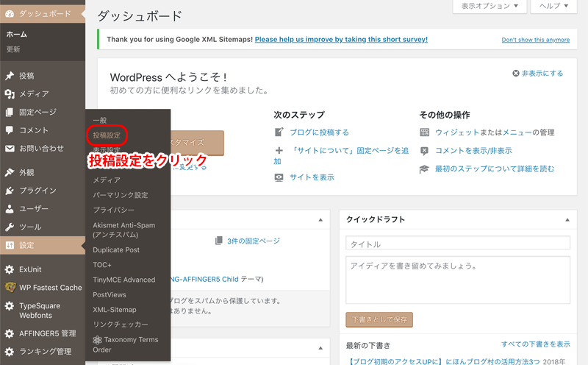Screen dimensions: 588x365
Task: Click the pushpin icon beside 投稿
Action: click(x=10, y=76)
